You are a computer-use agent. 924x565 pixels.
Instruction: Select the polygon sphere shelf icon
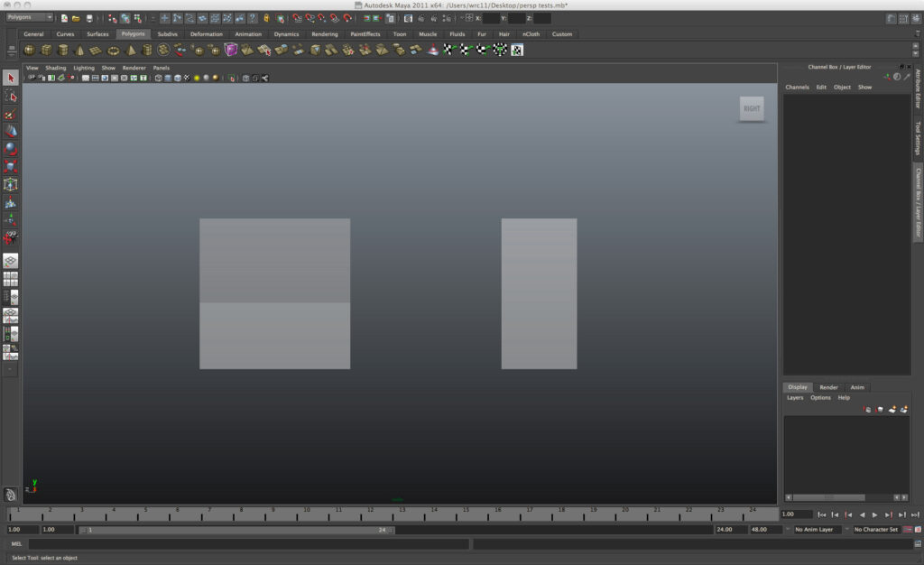pyautogui.click(x=30, y=51)
